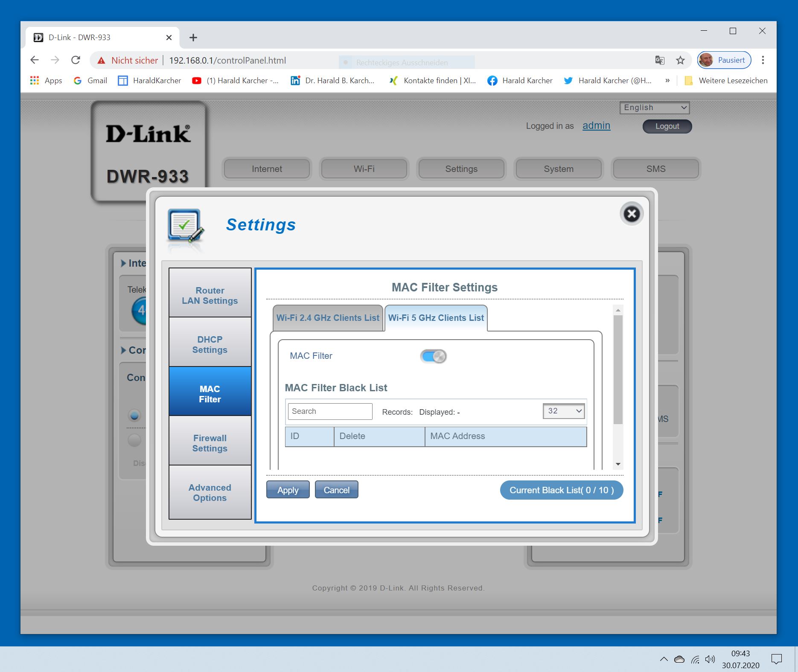Image resolution: width=798 pixels, height=672 pixels.
Task: Click the OneDrive cloud tray icon
Action: 679,660
